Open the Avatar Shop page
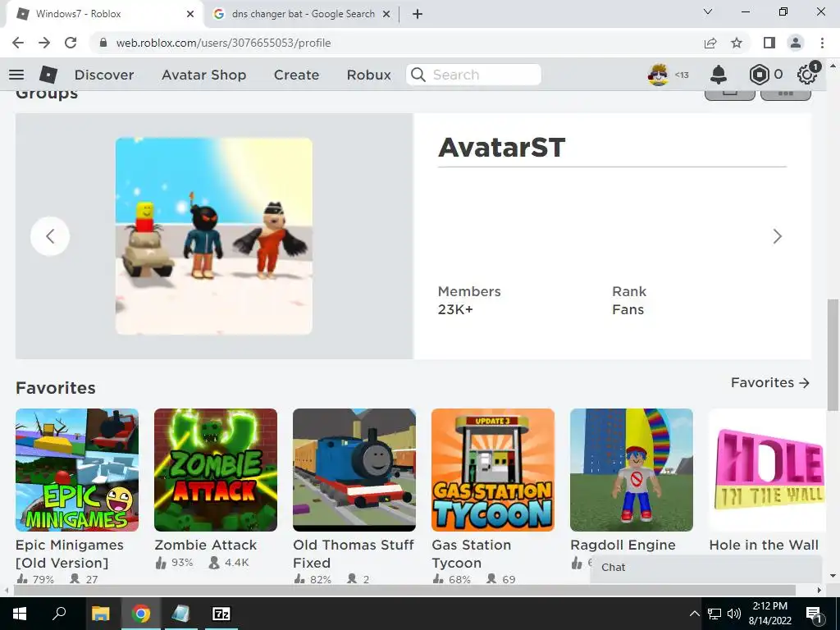 tap(203, 75)
